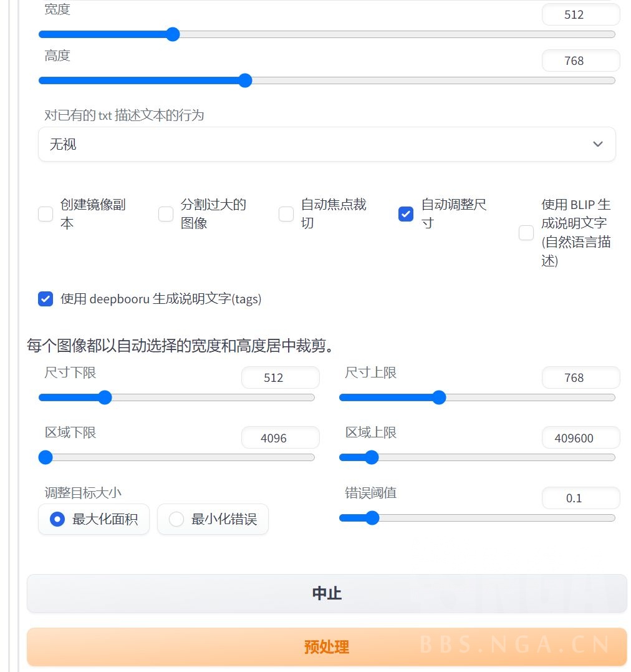The width and height of the screenshot is (631, 672).
Task: Enable the 分割过大的图像 checkbox
Action: tap(165, 214)
